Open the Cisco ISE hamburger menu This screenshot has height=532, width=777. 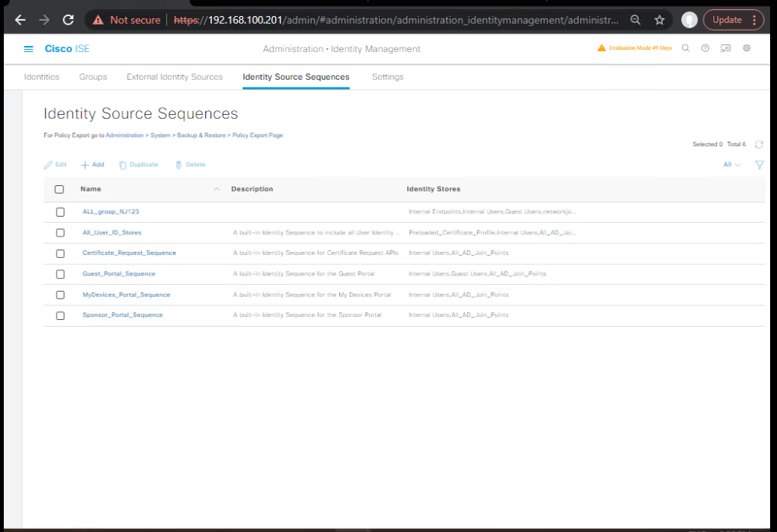(28, 48)
